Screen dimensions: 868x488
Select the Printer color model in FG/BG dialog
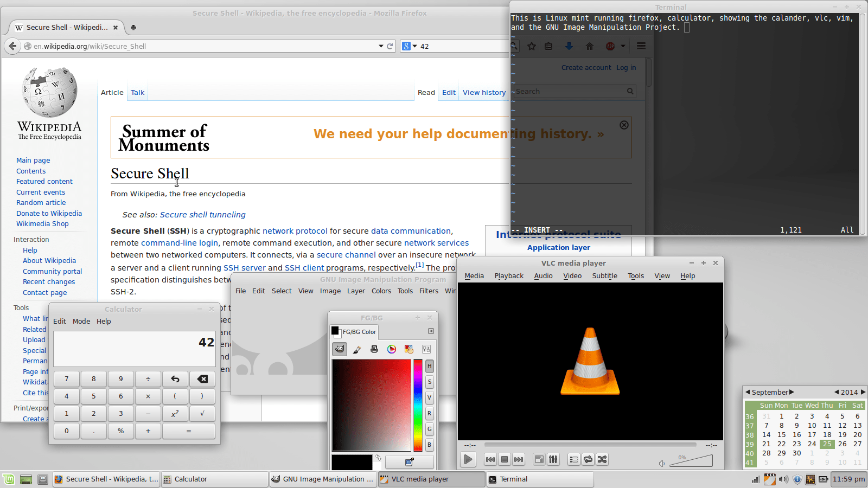point(374,349)
